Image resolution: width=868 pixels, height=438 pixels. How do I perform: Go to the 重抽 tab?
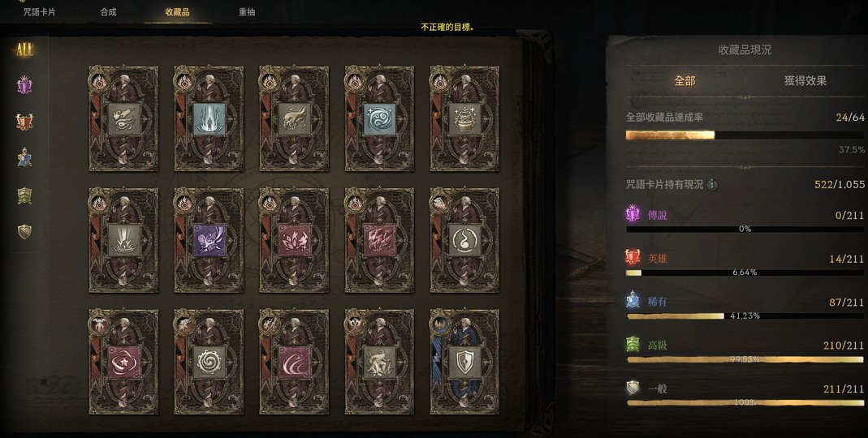pyautogui.click(x=247, y=12)
